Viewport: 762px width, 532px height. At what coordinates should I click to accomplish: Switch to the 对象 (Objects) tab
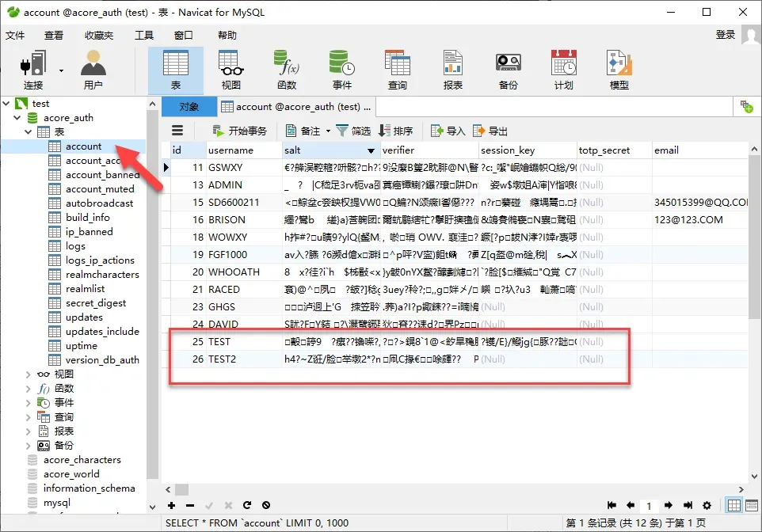tap(189, 107)
